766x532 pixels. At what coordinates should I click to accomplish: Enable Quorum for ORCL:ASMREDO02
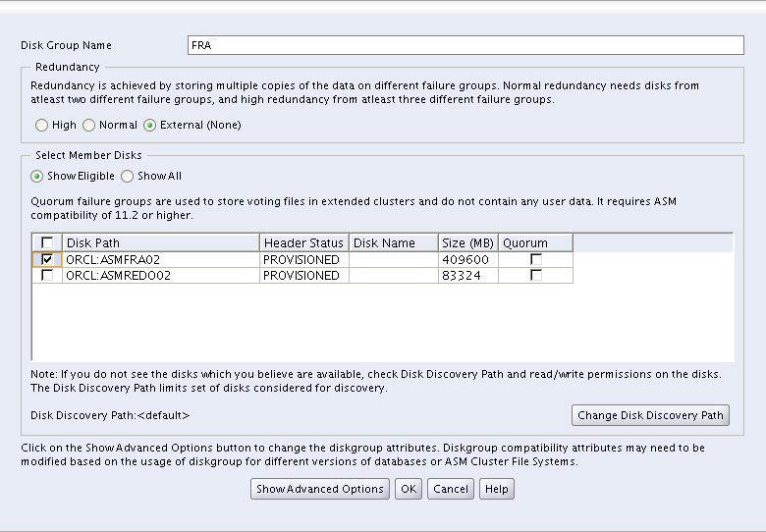tap(535, 276)
